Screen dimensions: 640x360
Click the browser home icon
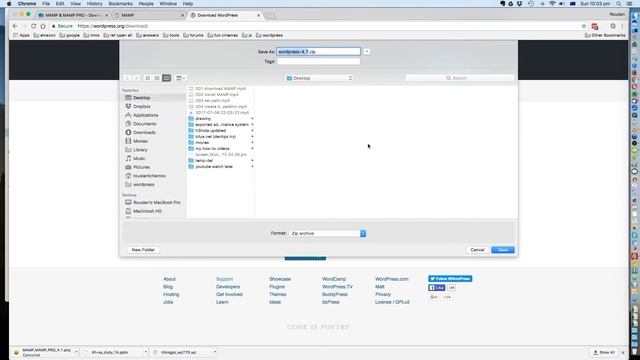43,26
